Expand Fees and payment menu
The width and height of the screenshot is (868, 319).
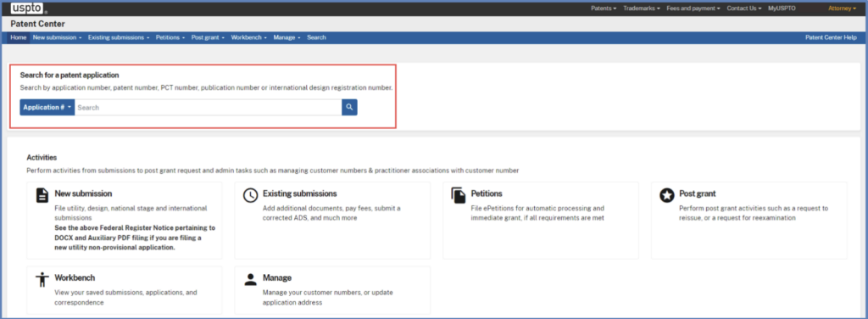(693, 8)
